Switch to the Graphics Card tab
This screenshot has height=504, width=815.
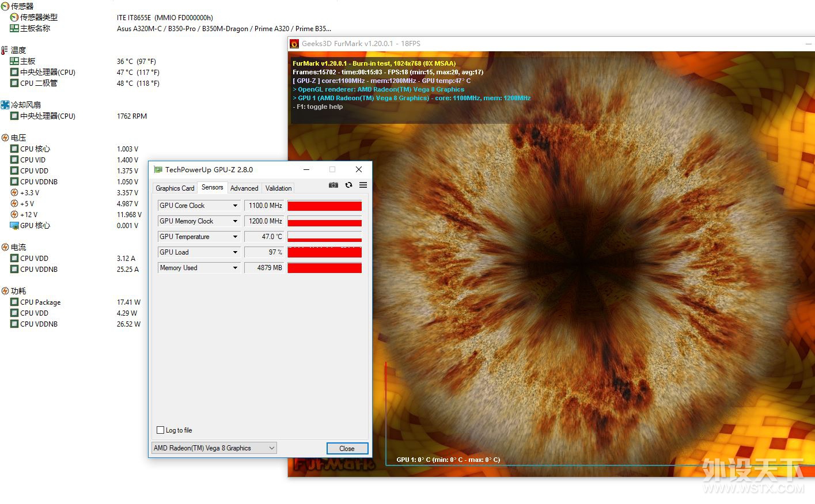coord(175,188)
